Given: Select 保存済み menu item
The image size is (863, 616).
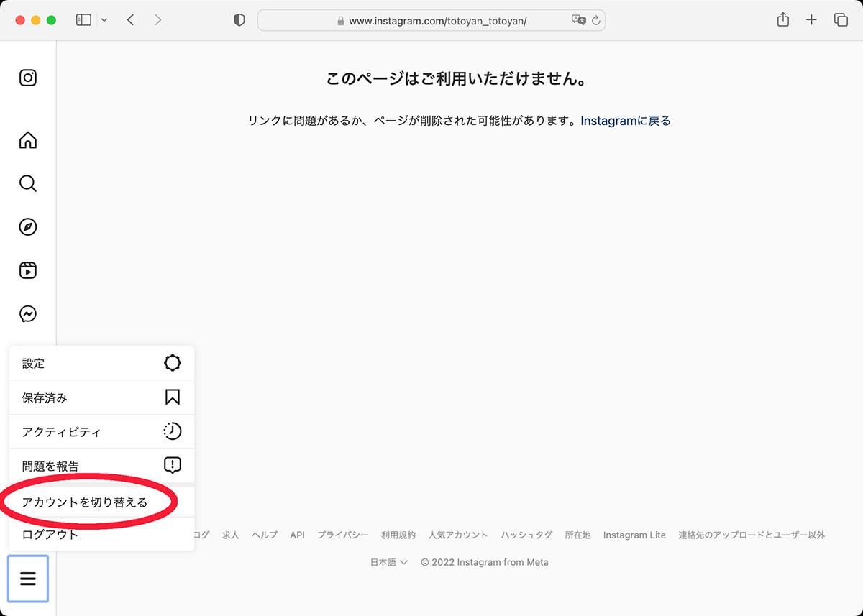Looking at the screenshot, I should [x=101, y=397].
